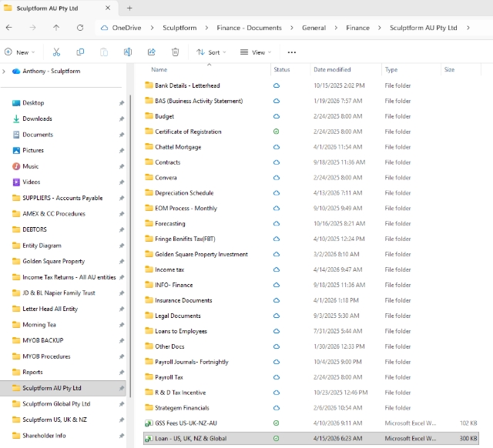Sort by Date modified column header
The width and height of the screenshot is (493, 448).
(x=332, y=69)
